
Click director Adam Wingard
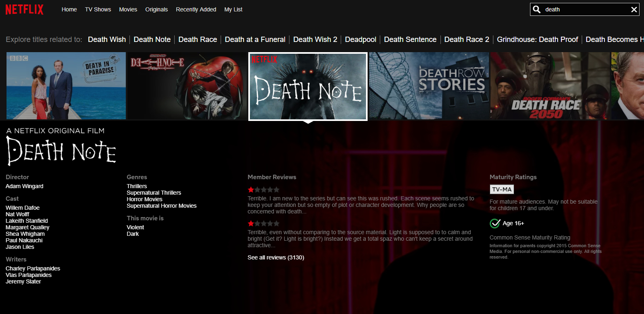(x=24, y=186)
